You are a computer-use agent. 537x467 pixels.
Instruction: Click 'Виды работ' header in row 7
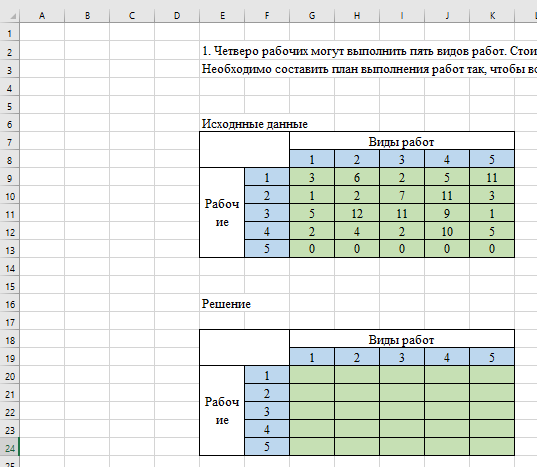pyautogui.click(x=402, y=141)
